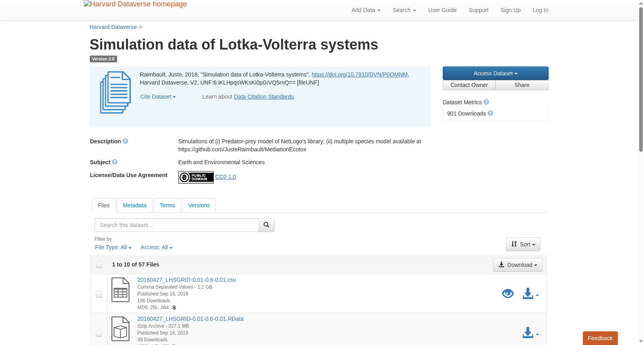Image resolution: width=644 pixels, height=345 pixels.
Task: Click the Dataset Metrics help icon
Action: tap(486, 102)
